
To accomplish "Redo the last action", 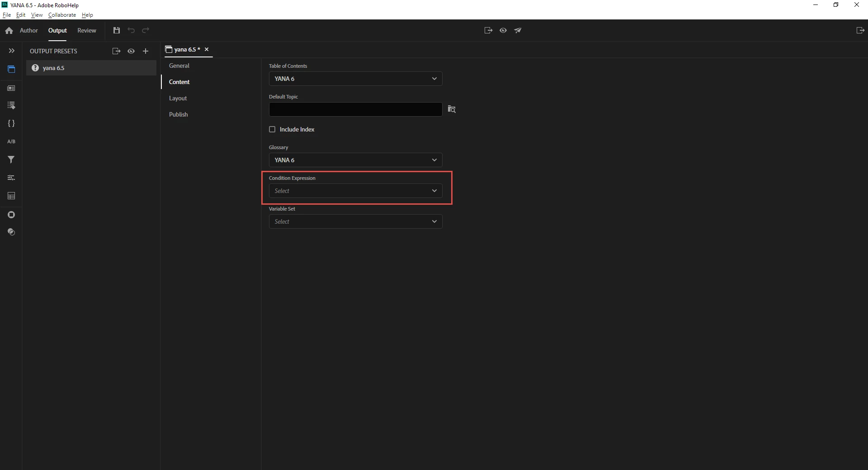I will click(x=146, y=30).
